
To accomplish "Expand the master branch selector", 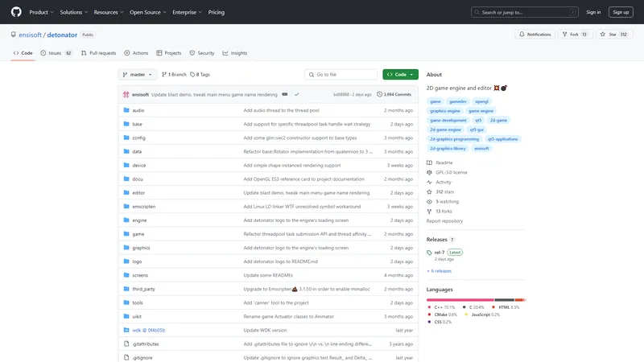I will [138, 74].
